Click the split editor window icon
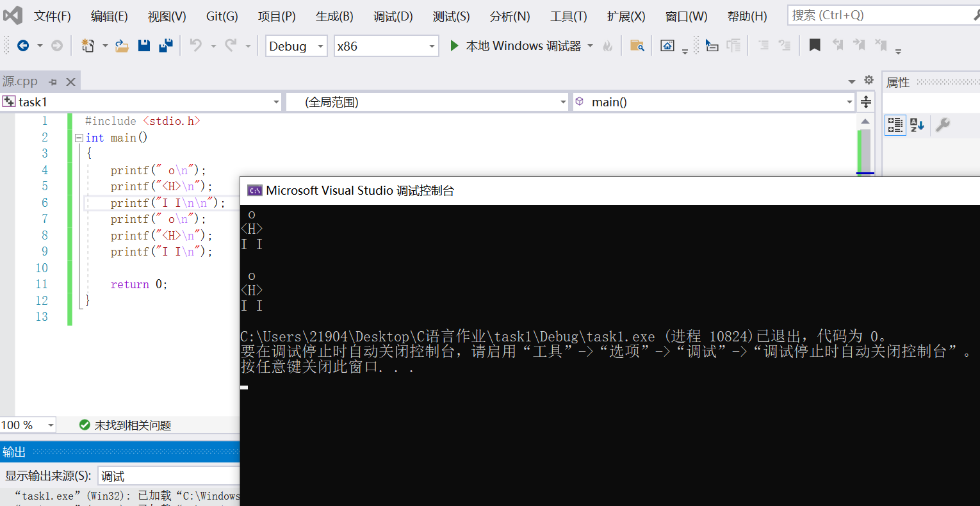Image resolution: width=980 pixels, height=506 pixels. [866, 102]
